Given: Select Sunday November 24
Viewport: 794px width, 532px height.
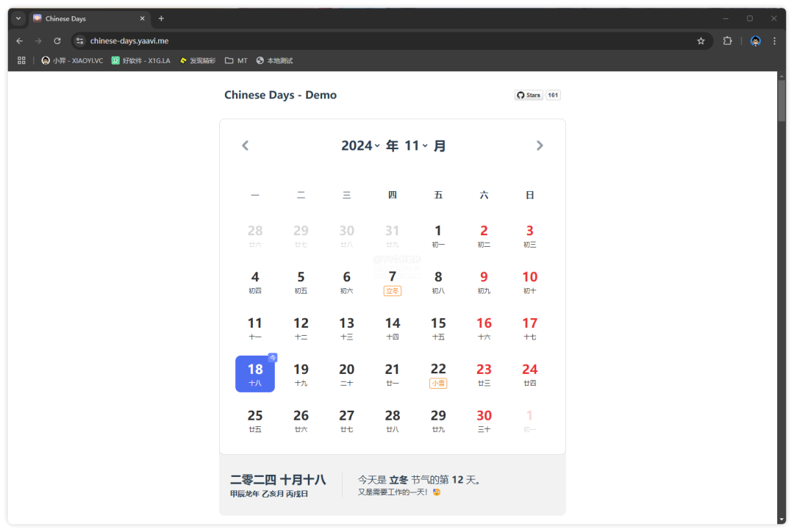Looking at the screenshot, I should point(529,375).
